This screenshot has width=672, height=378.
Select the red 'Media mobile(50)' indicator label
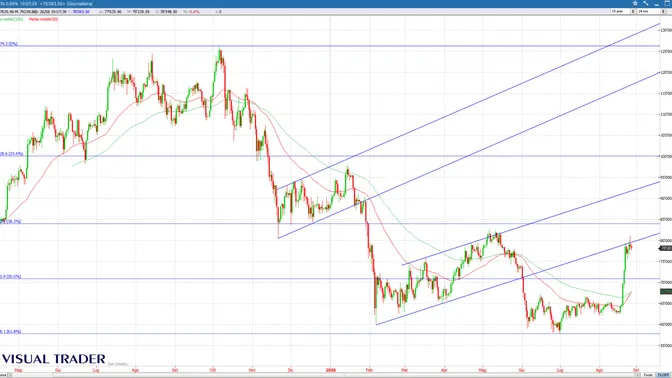(x=43, y=19)
